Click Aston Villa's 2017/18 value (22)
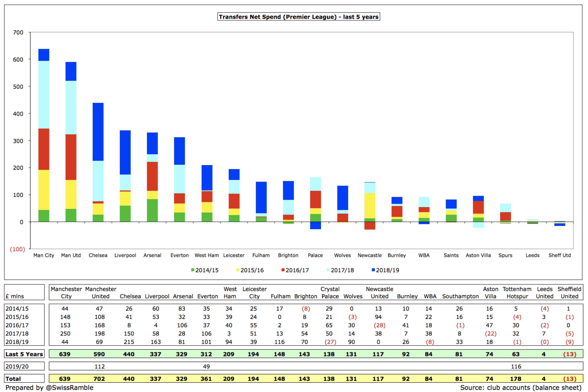The image size is (588, 392). coord(490,334)
